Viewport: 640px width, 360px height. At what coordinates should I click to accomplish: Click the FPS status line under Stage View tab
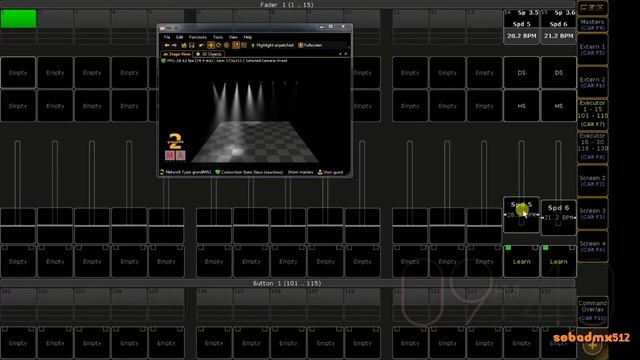pos(224,60)
